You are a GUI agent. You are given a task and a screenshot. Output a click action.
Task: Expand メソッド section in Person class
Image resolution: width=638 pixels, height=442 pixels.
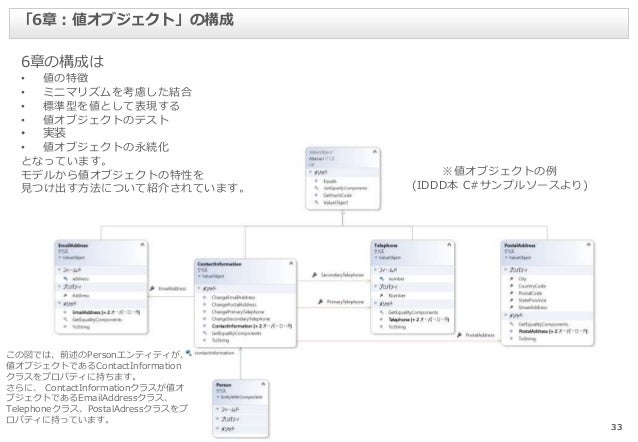pyautogui.click(x=218, y=429)
